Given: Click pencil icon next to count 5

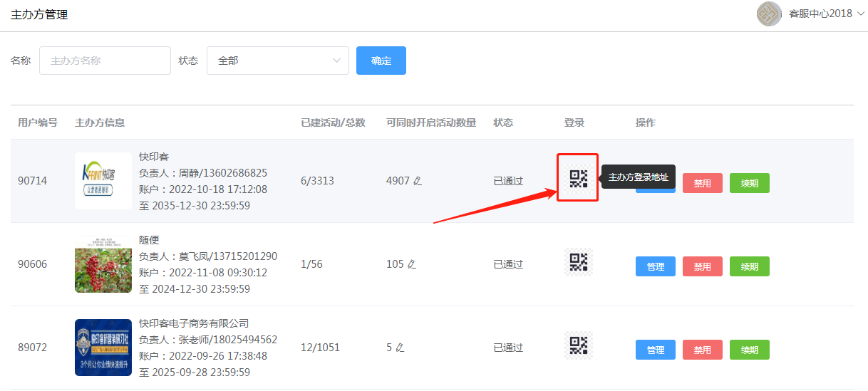Looking at the screenshot, I should (x=400, y=348).
